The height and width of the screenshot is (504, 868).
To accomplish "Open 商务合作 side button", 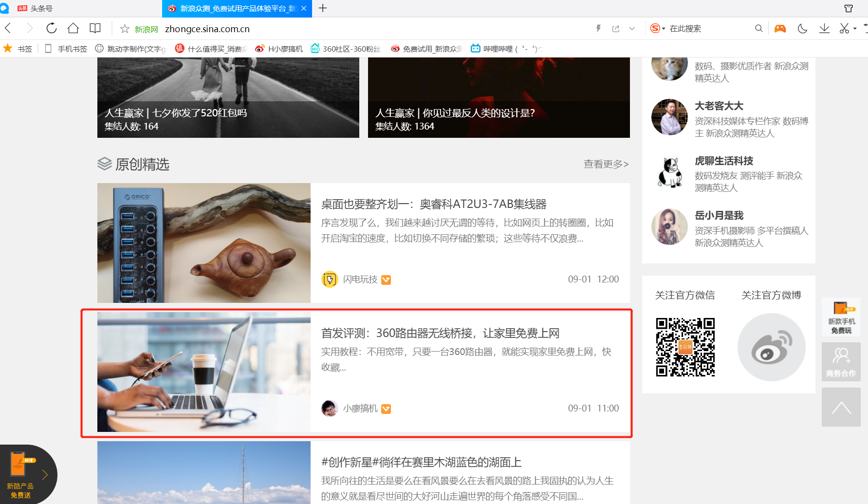I will (x=841, y=362).
